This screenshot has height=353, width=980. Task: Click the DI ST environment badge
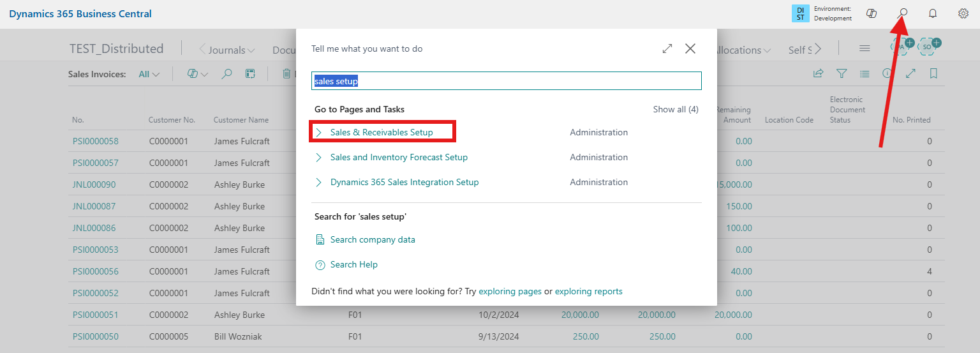coord(800,13)
